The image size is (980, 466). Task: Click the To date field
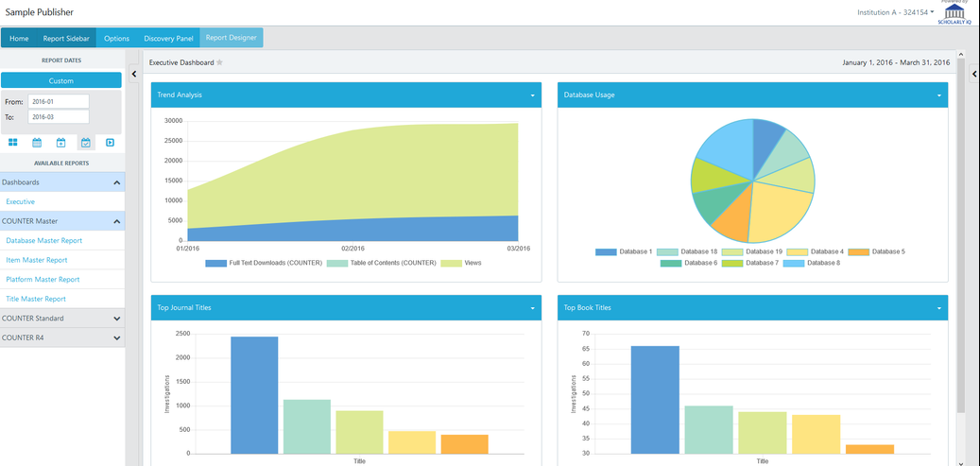click(x=59, y=117)
